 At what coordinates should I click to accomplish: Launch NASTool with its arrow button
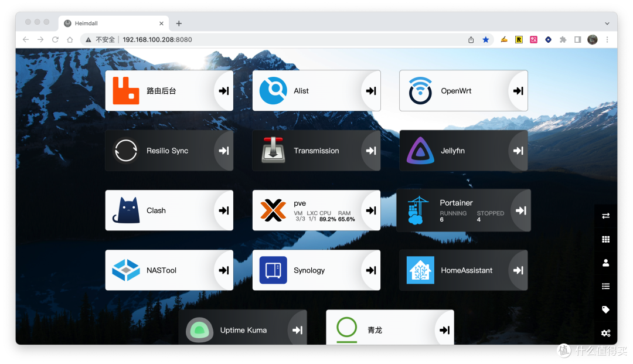pos(224,270)
